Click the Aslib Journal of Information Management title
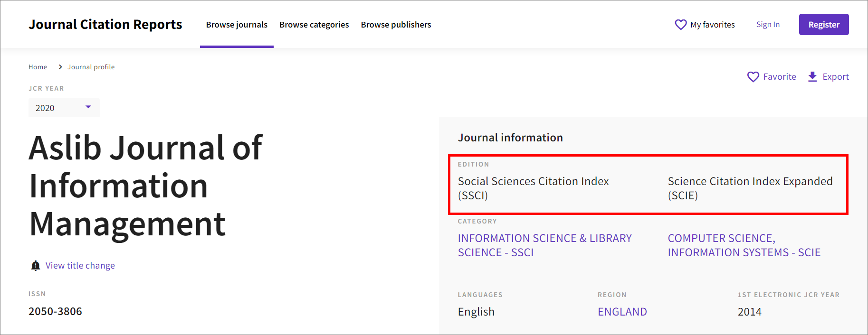Viewport: 868px width, 335px height. coord(145,186)
